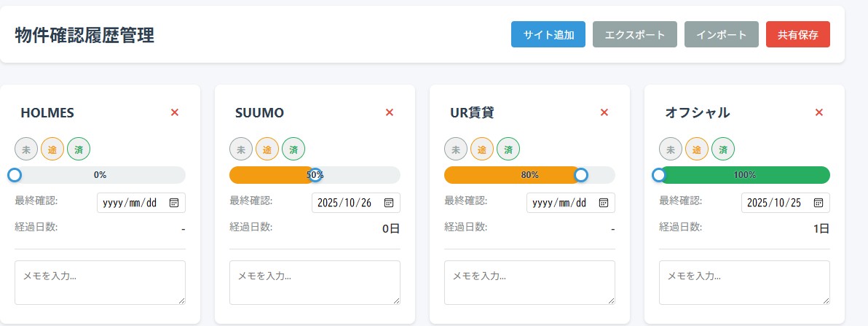Open calendar icon in オフシャル date field
Viewport: 868px width, 326px height.
click(x=818, y=203)
